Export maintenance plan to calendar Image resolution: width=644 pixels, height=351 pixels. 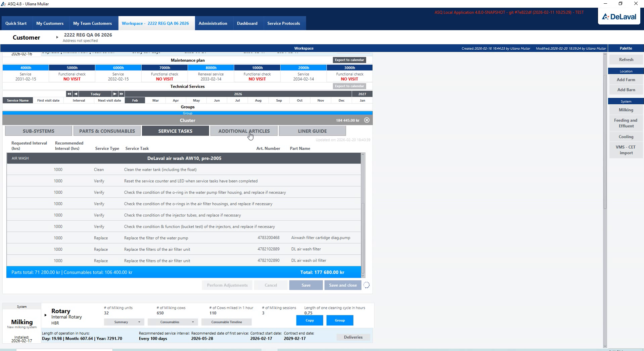point(349,60)
